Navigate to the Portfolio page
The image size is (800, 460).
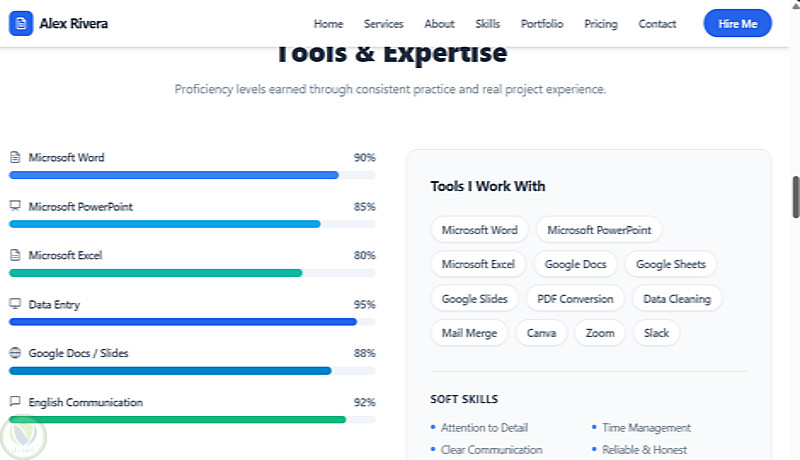tap(542, 24)
